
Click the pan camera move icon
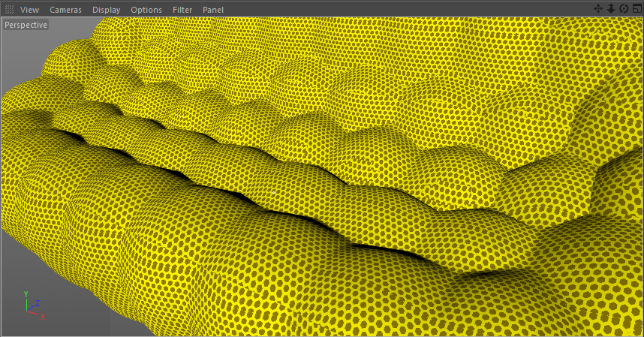(x=598, y=8)
